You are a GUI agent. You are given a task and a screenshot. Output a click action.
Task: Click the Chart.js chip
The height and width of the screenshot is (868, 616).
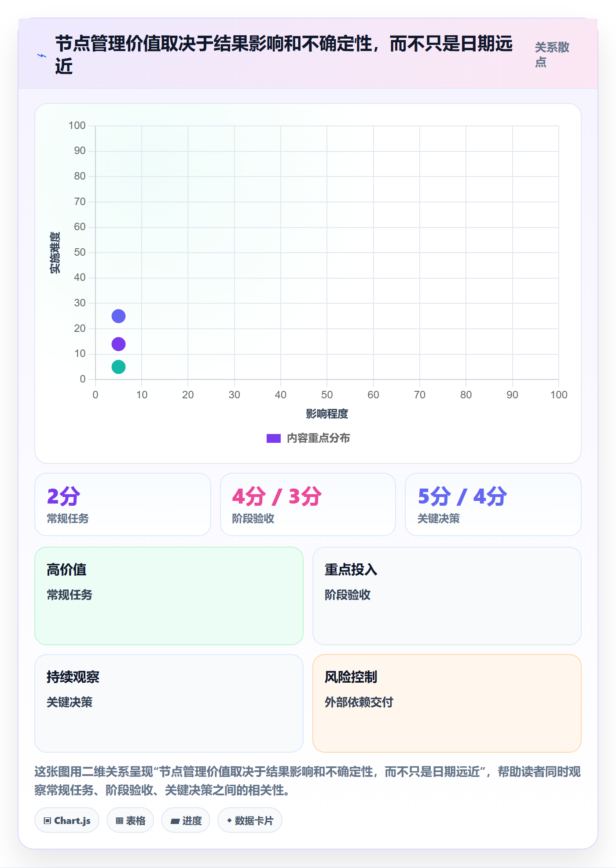coord(67,820)
